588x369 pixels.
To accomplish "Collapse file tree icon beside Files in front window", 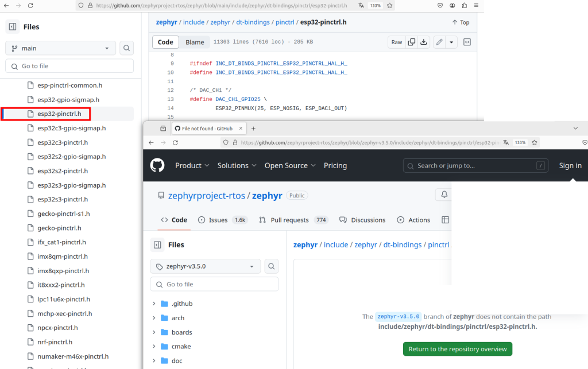I will click(157, 244).
